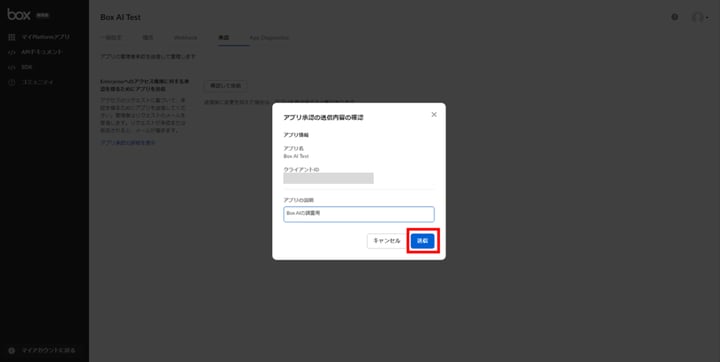
Task: Close the app approval dialog with X
Action: click(434, 114)
